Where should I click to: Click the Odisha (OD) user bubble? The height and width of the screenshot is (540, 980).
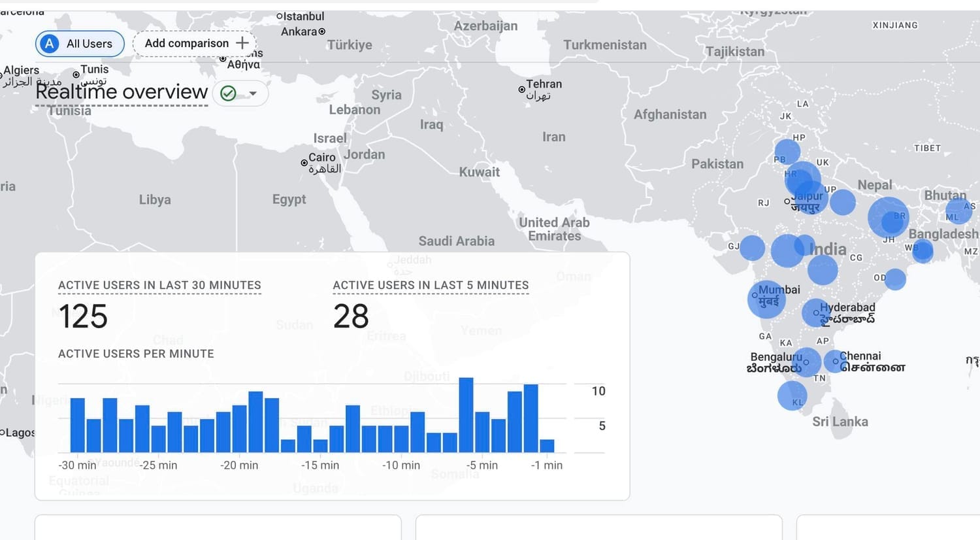[x=895, y=279]
